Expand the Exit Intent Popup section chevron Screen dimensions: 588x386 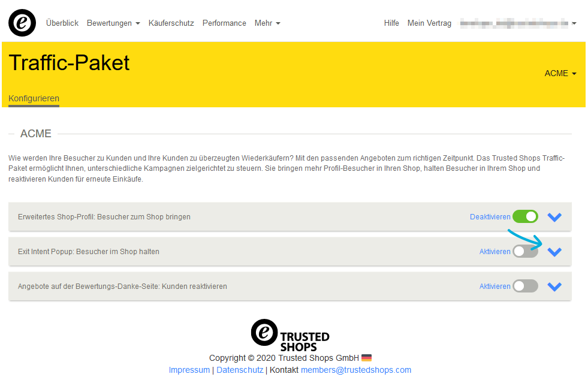pyautogui.click(x=554, y=252)
